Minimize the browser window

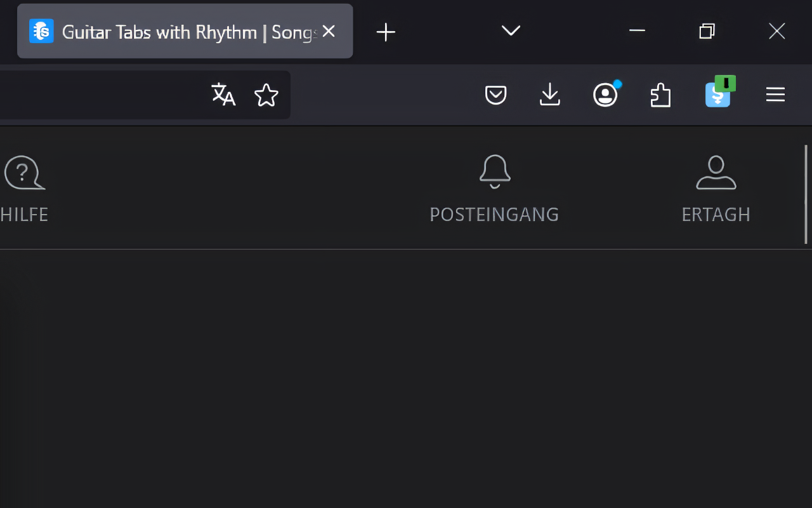pyautogui.click(x=637, y=30)
